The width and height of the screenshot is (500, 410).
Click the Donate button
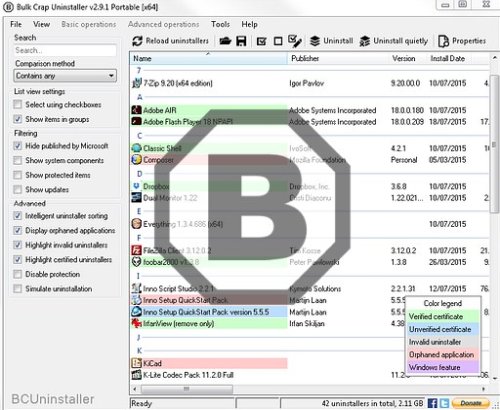tap(471, 403)
